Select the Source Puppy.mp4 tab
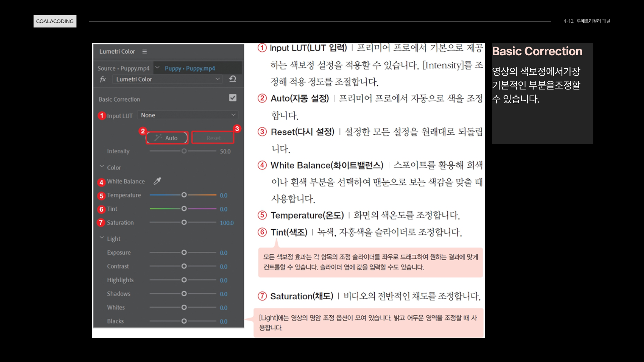 click(123, 68)
